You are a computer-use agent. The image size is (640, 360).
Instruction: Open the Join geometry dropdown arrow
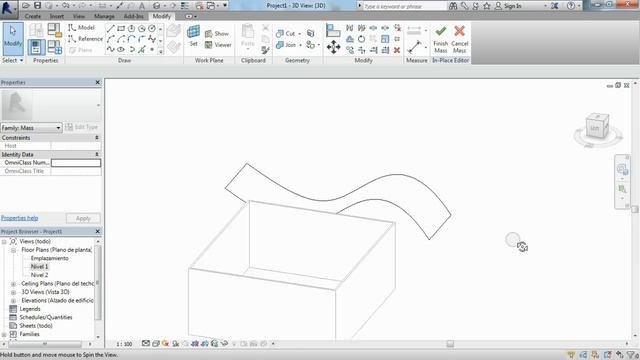point(300,45)
